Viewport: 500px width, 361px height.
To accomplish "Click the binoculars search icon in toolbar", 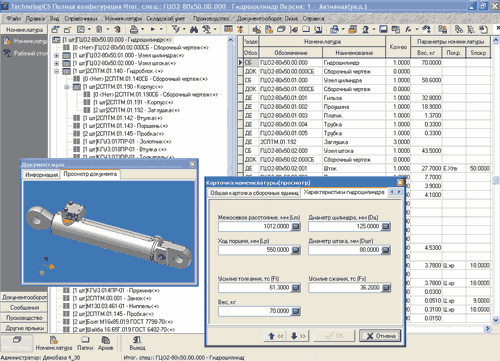I will click(194, 30).
